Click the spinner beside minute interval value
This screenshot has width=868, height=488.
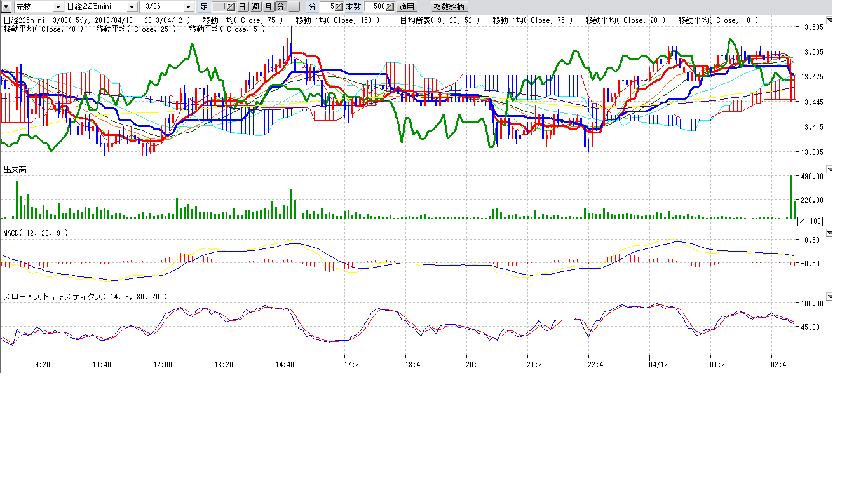pyautogui.click(x=339, y=6)
